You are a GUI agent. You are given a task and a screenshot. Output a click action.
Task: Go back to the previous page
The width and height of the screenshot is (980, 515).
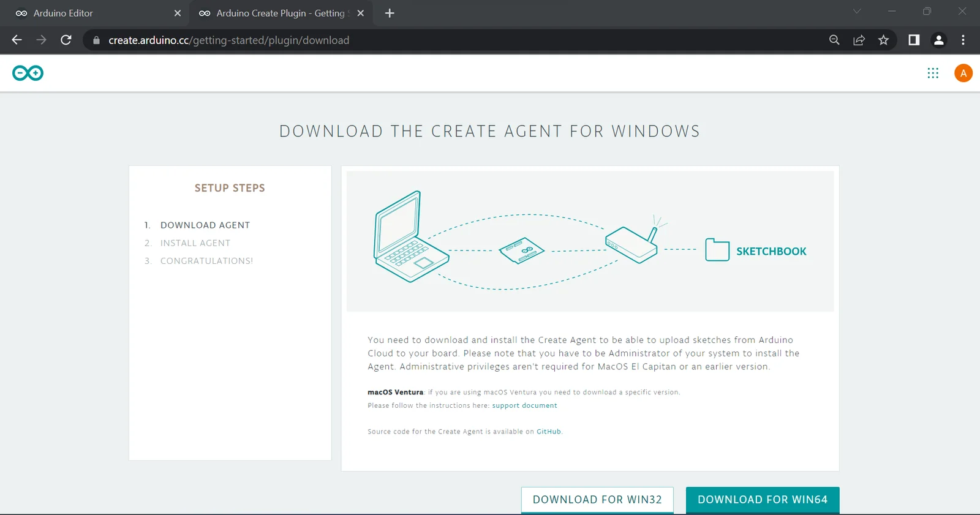[17, 40]
